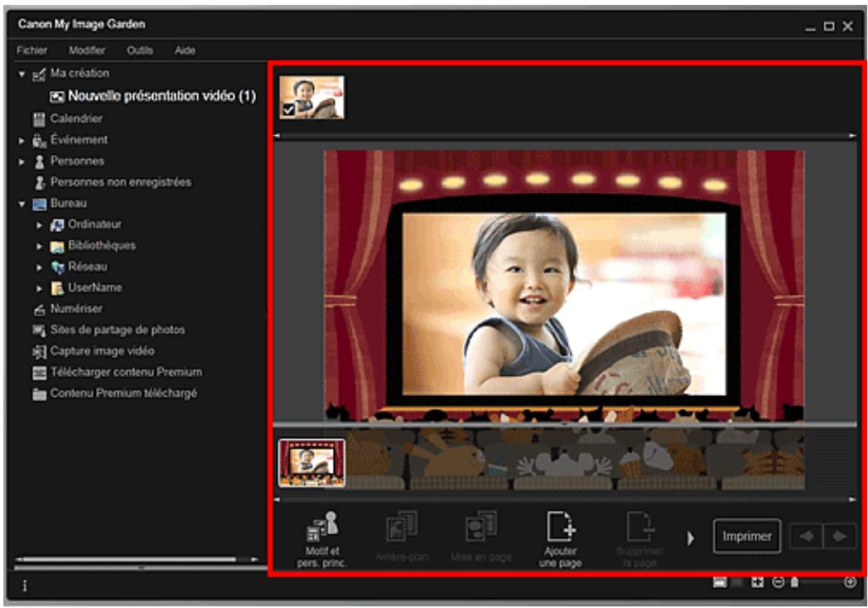Select Numériser in the sidebar
Image resolution: width=868 pixels, height=608 pixels.
click(75, 308)
